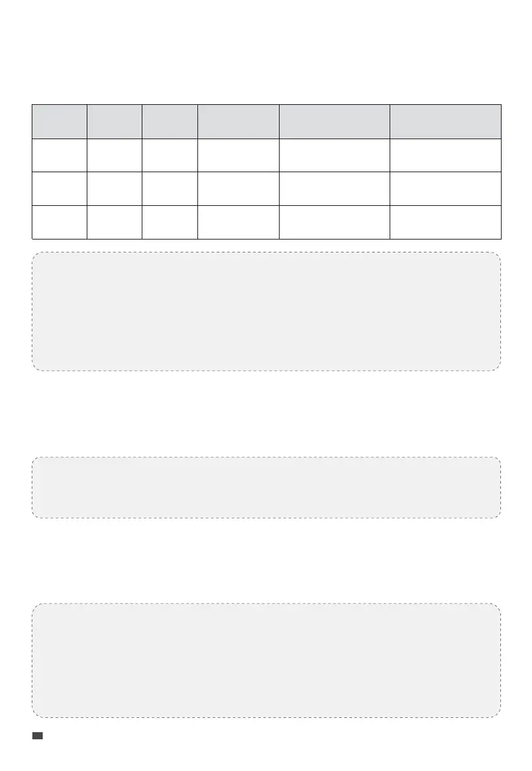Select the second gray header cell

click(x=115, y=121)
